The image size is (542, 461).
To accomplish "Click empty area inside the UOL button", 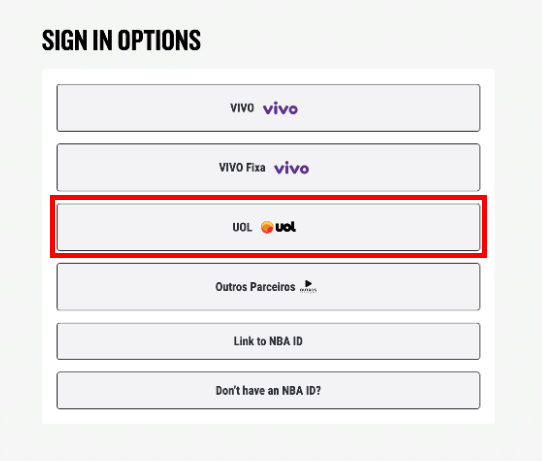I will click(x=380, y=227).
